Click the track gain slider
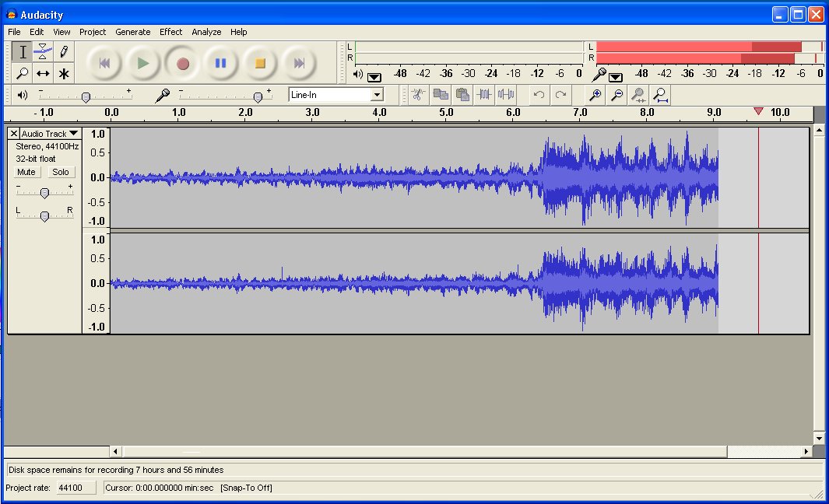829x504 pixels. (x=44, y=192)
